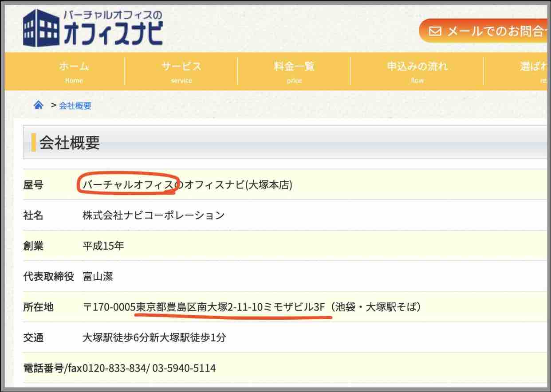Click the phone number 0120-833-834
Screen dimensions: 551x392
(x=114, y=368)
